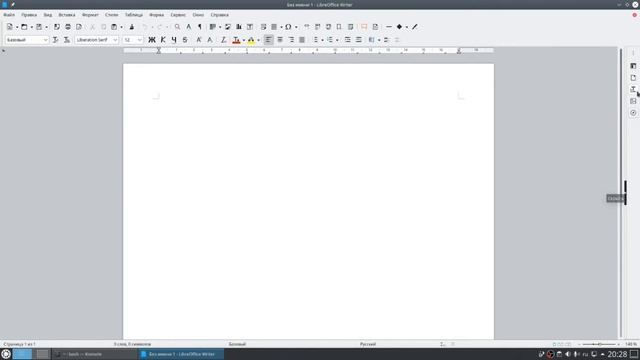Toggle underline (Ч) formatting

pos(174,40)
